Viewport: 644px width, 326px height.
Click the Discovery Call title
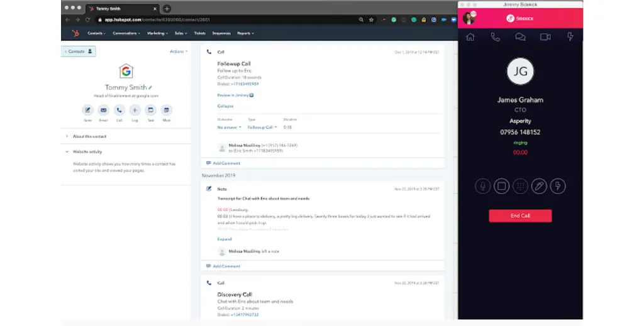click(x=235, y=295)
